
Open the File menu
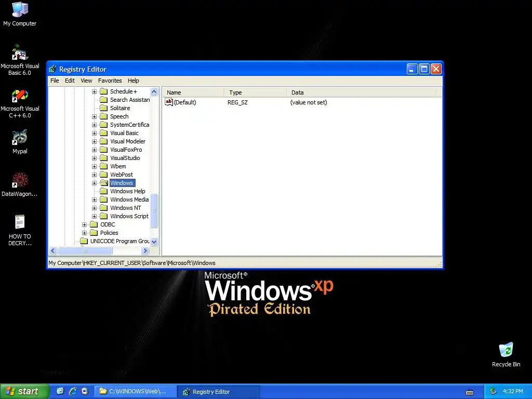point(55,81)
